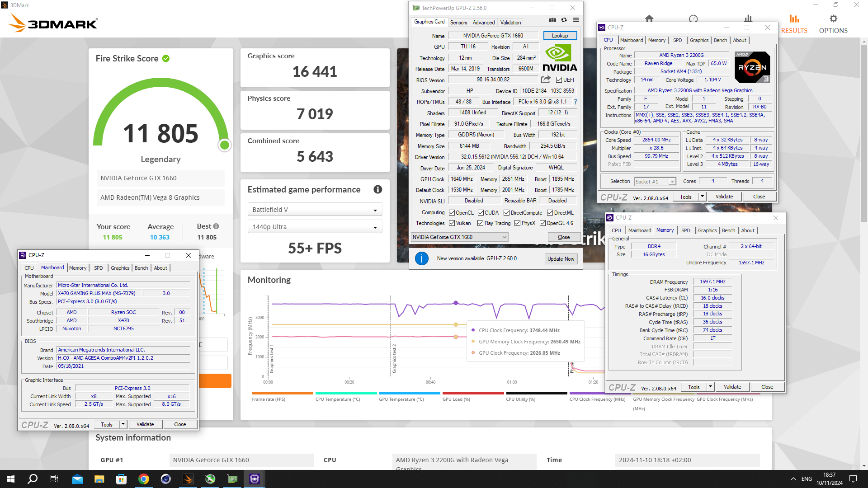Open 3DMark icon in taskbar
Screen dimensions: 868x488
[x=188, y=479]
